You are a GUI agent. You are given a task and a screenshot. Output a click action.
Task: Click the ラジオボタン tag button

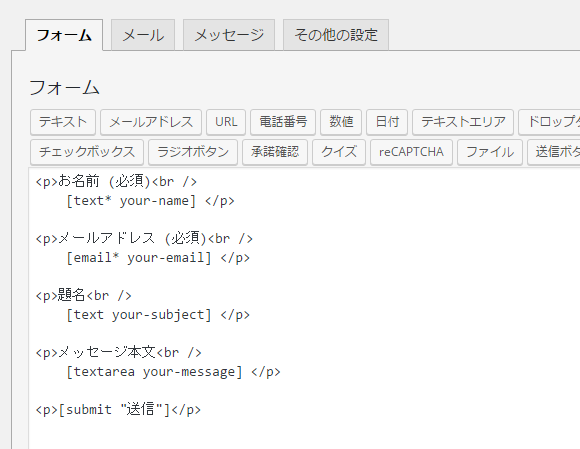[193, 152]
